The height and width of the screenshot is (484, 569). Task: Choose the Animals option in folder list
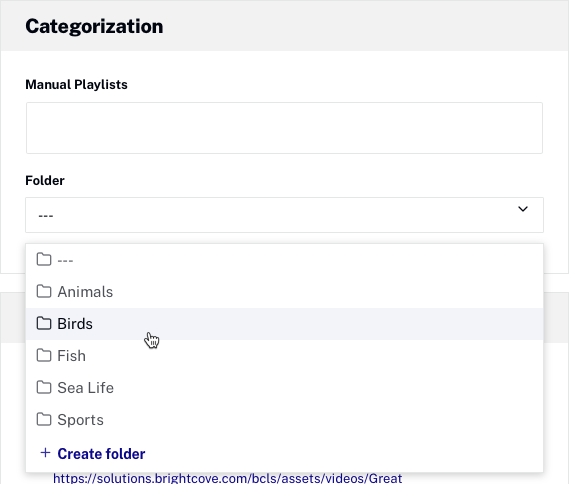284,292
